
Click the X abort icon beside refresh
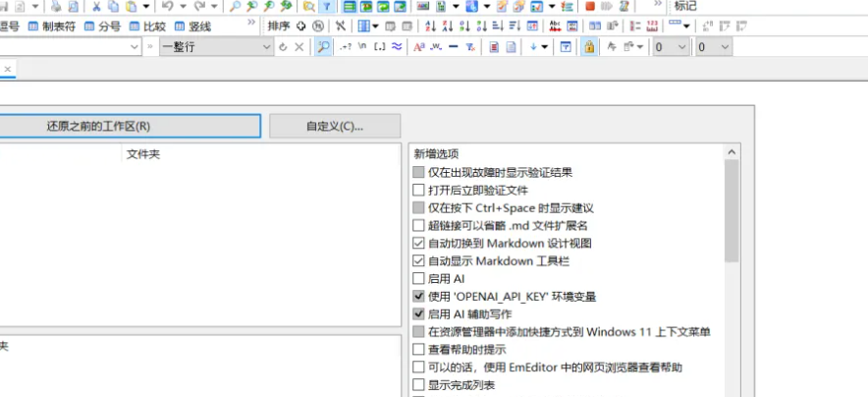(x=298, y=47)
